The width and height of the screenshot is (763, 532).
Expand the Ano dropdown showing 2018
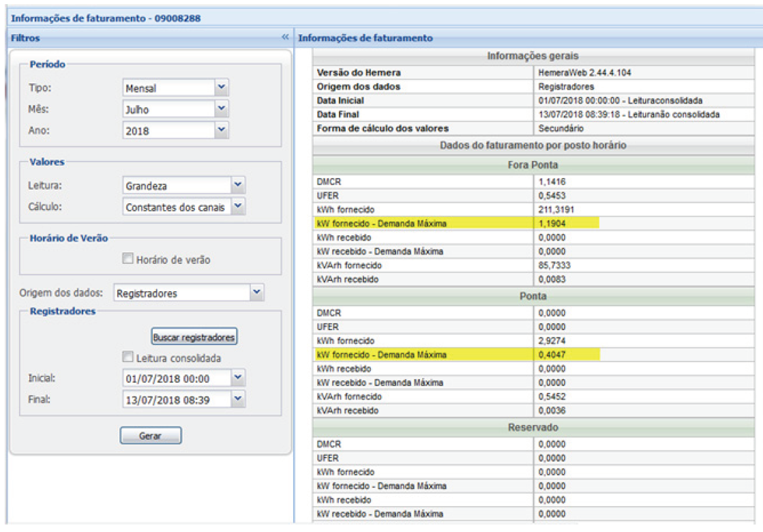pos(221,130)
